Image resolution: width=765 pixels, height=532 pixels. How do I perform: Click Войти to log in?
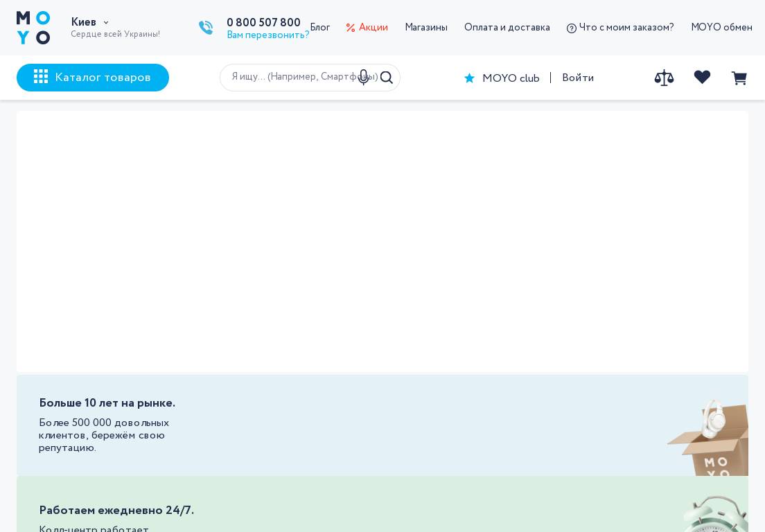pos(578,78)
